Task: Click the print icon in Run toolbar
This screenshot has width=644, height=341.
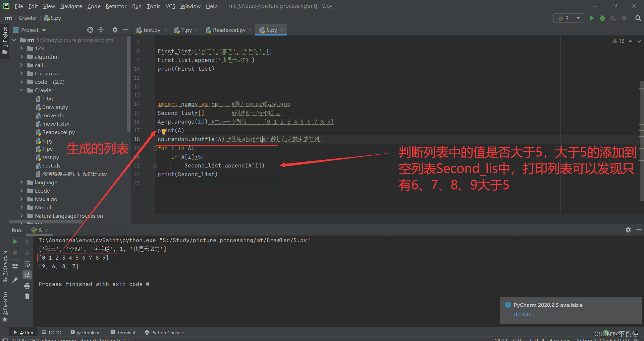Action: pos(27,286)
